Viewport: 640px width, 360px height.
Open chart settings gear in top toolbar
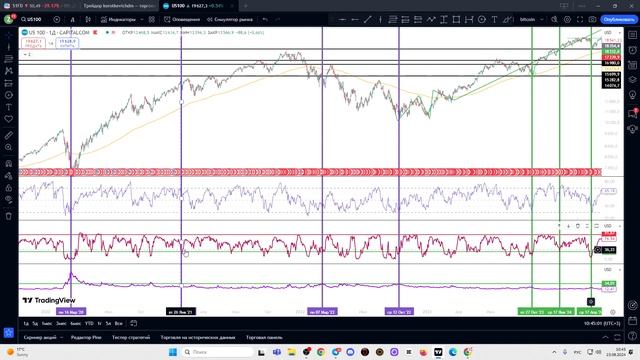(567, 19)
